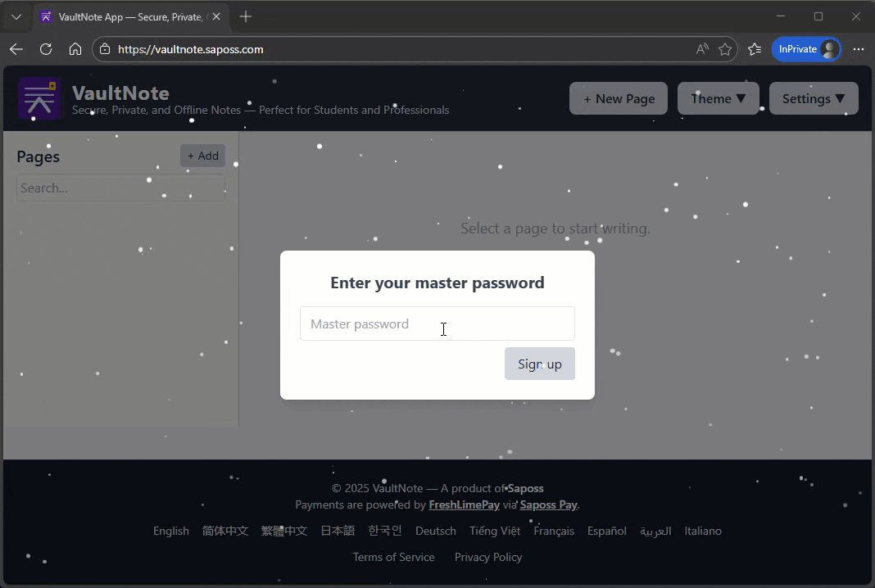Click the + New Page button
Image resolution: width=875 pixels, height=588 pixels.
coord(619,98)
